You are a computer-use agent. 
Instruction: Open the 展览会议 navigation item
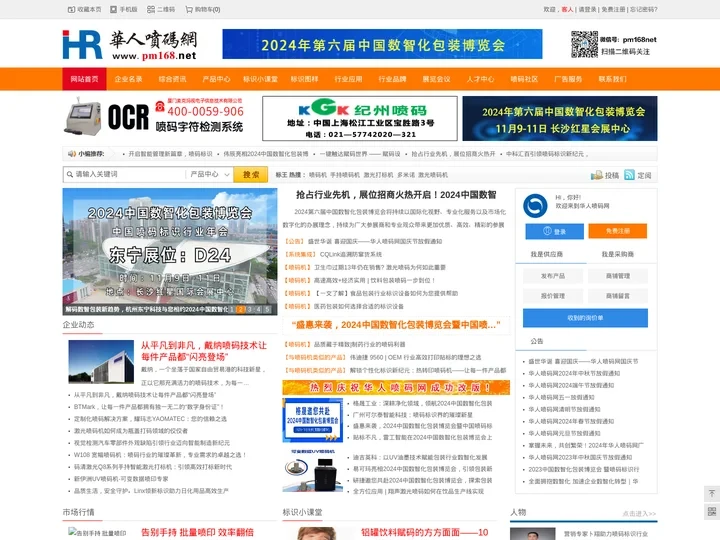point(436,79)
